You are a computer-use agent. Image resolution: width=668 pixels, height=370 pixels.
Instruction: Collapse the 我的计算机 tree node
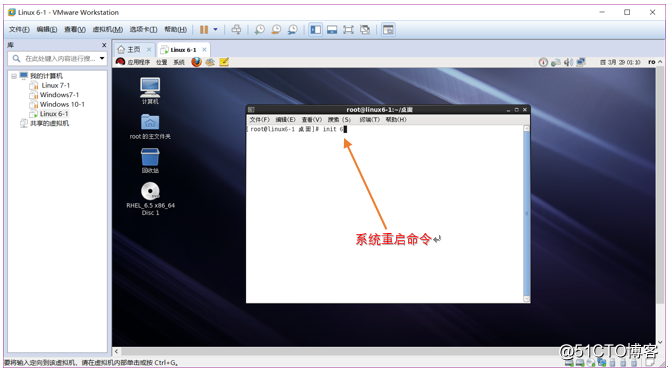coord(14,76)
